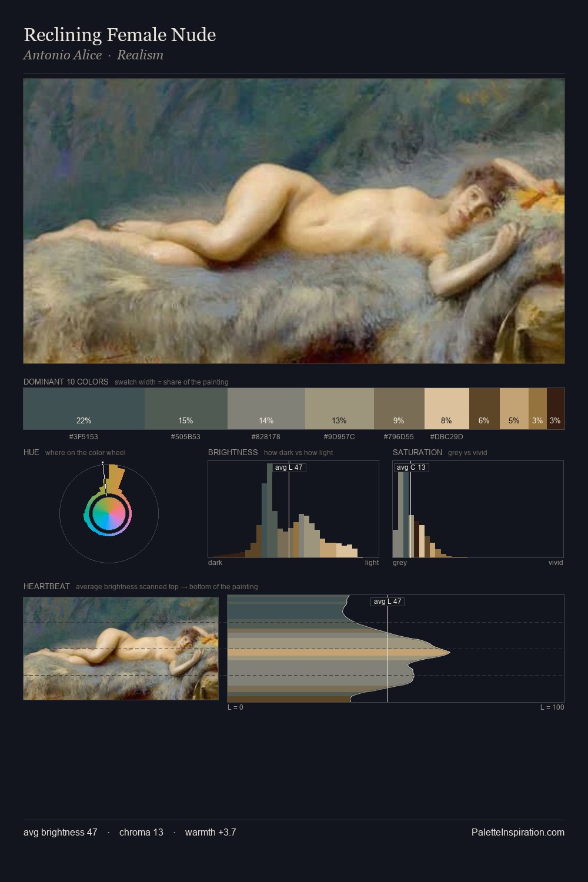The height and width of the screenshot is (882, 588).
Task: Click the 22% dark teal swatch
Action: click(x=84, y=409)
